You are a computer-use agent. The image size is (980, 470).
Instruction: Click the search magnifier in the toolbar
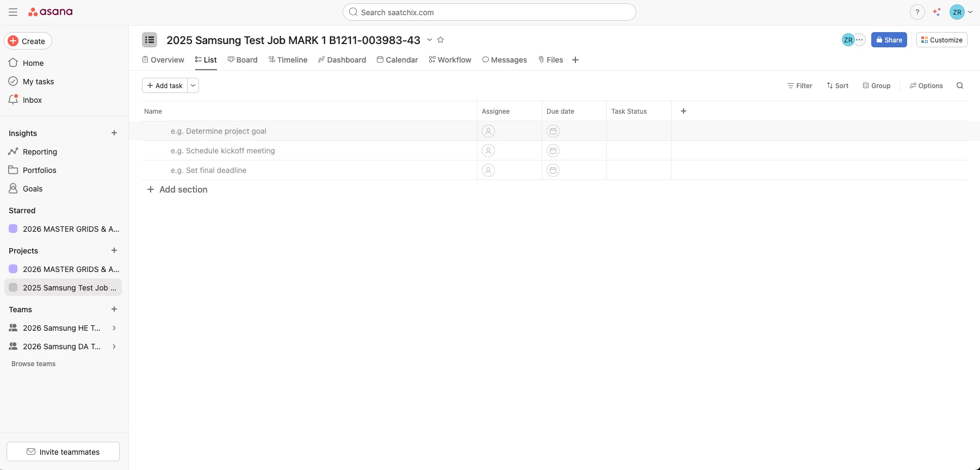tap(960, 85)
